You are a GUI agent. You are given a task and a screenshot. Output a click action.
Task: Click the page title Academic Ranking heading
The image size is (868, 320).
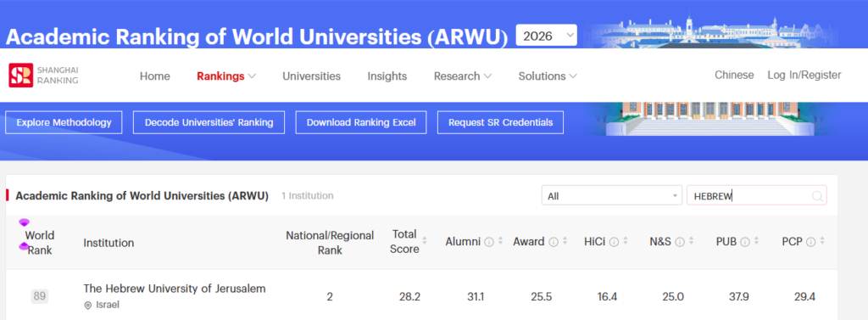(256, 36)
